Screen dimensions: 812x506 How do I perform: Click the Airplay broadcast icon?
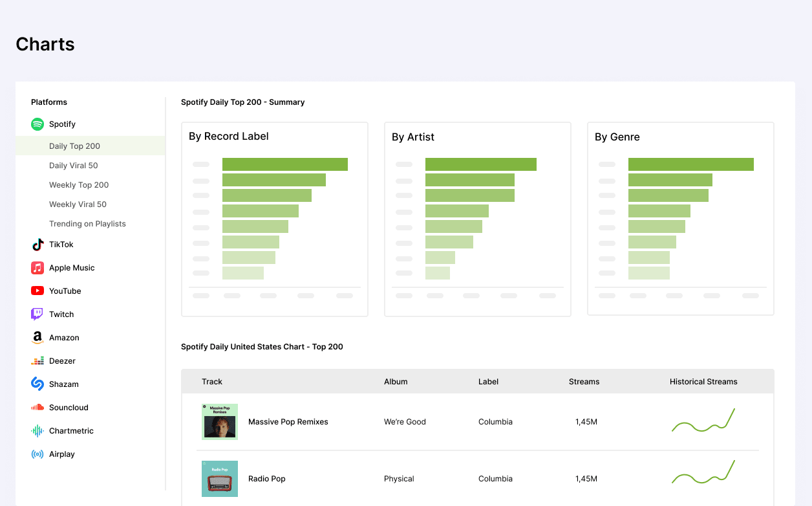37,454
